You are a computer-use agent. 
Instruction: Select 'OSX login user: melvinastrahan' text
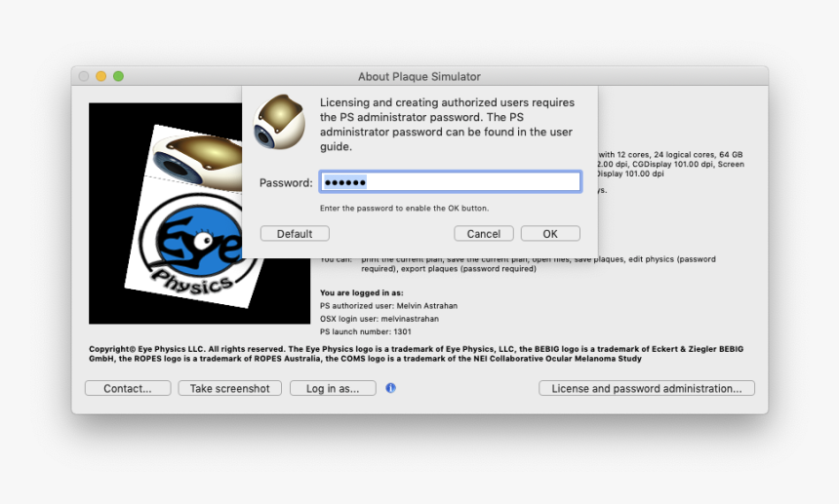click(x=380, y=319)
